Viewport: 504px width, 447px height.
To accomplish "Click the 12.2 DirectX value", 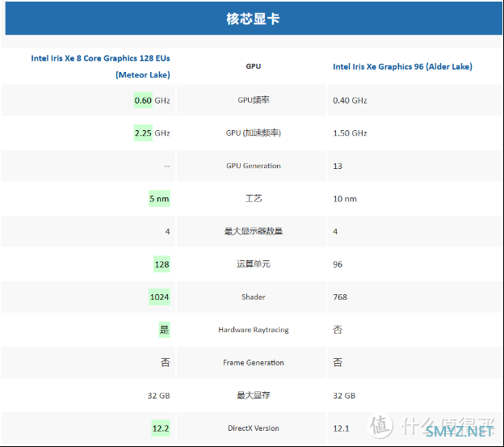I will pos(161,428).
